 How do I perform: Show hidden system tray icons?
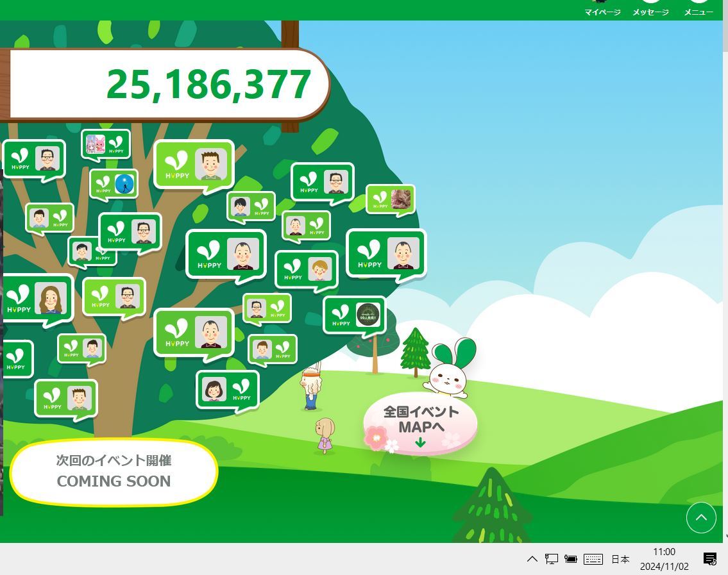[532, 559]
